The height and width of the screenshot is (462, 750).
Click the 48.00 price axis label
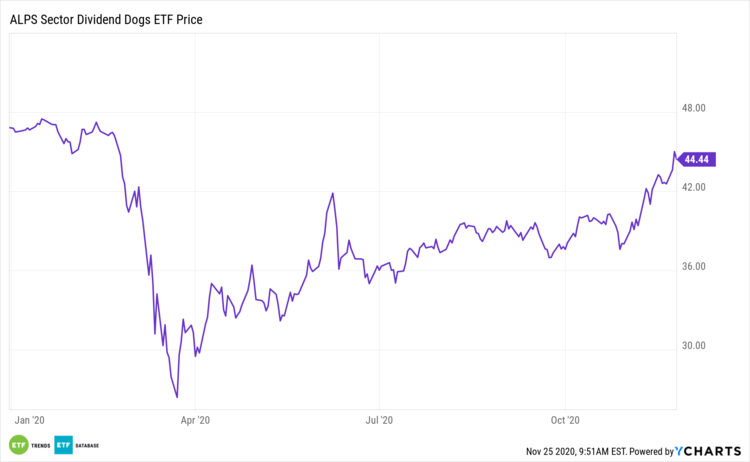[x=694, y=108]
